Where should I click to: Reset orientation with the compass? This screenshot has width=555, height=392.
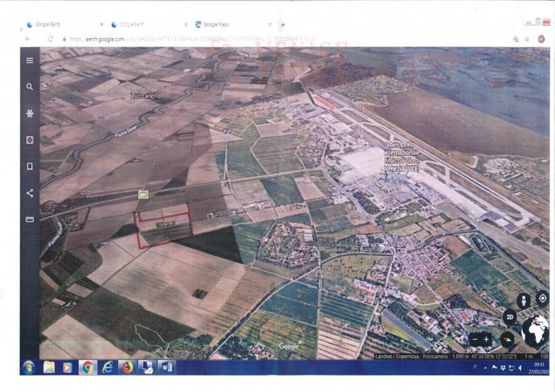pyautogui.click(x=509, y=339)
